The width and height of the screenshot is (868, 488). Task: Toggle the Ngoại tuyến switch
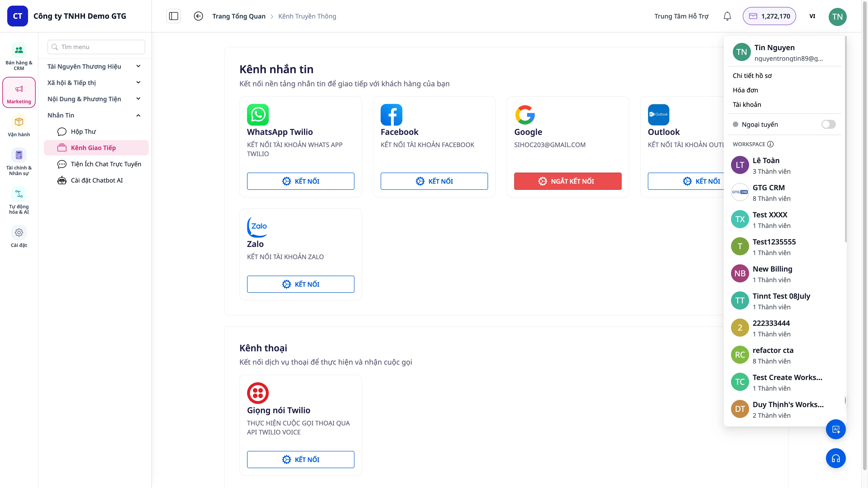pyautogui.click(x=829, y=124)
